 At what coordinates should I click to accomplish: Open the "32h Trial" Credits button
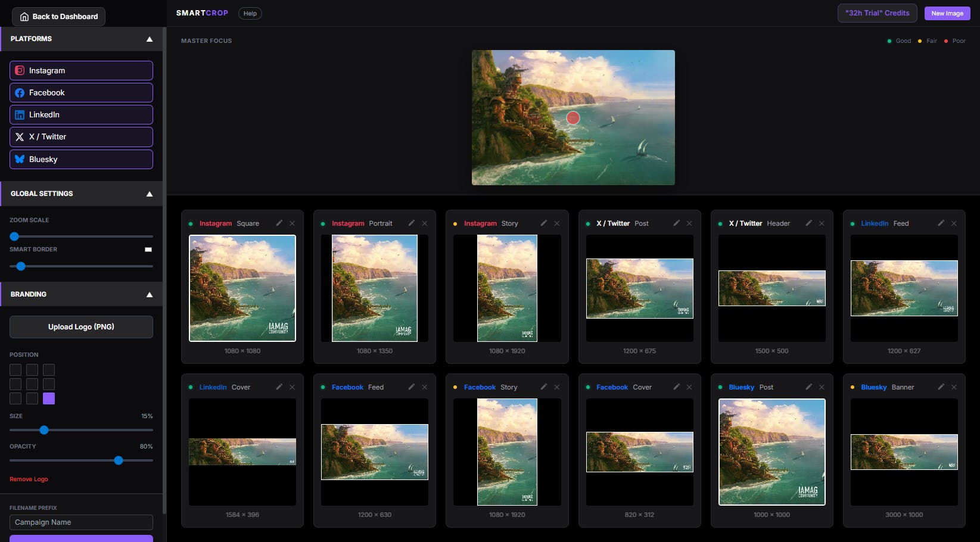coord(877,13)
